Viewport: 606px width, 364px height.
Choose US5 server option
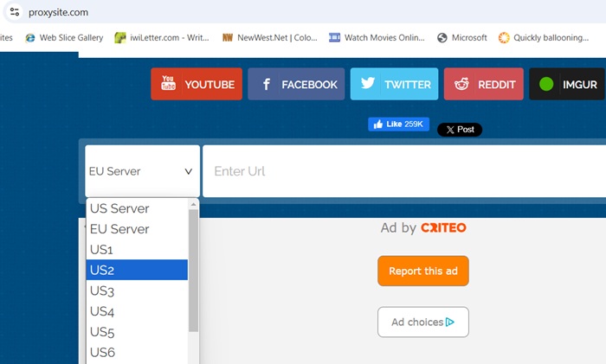(137, 331)
